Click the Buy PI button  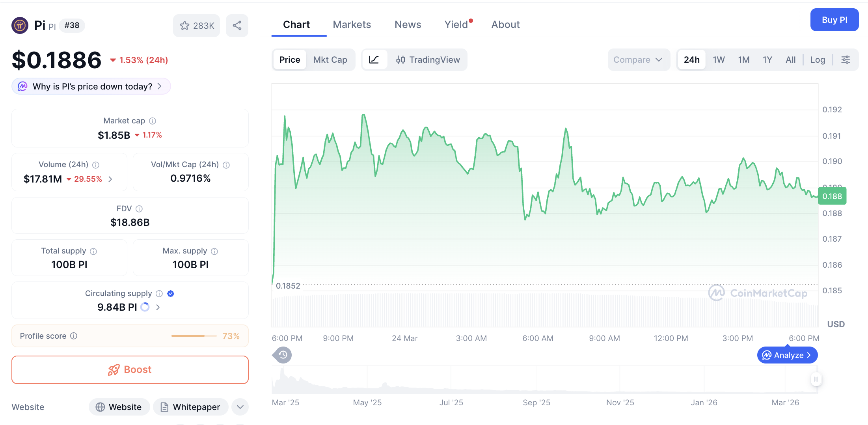click(x=834, y=20)
